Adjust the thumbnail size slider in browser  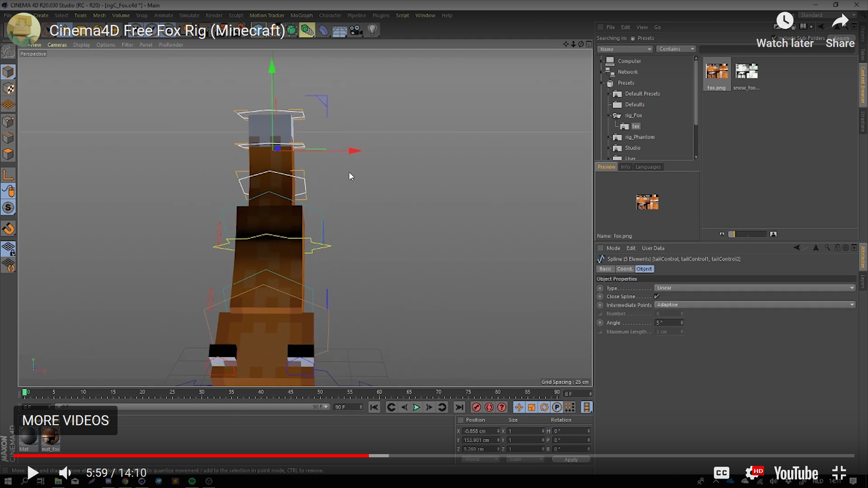(748, 234)
